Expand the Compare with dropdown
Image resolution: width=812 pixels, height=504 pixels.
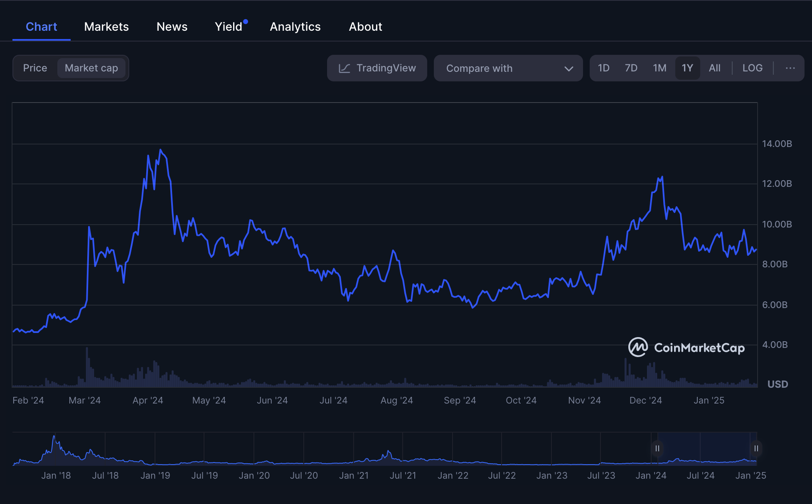pos(508,68)
